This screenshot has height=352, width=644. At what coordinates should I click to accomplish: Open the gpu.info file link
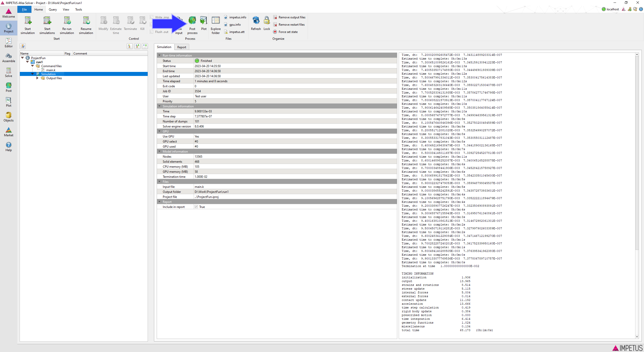tap(232, 25)
